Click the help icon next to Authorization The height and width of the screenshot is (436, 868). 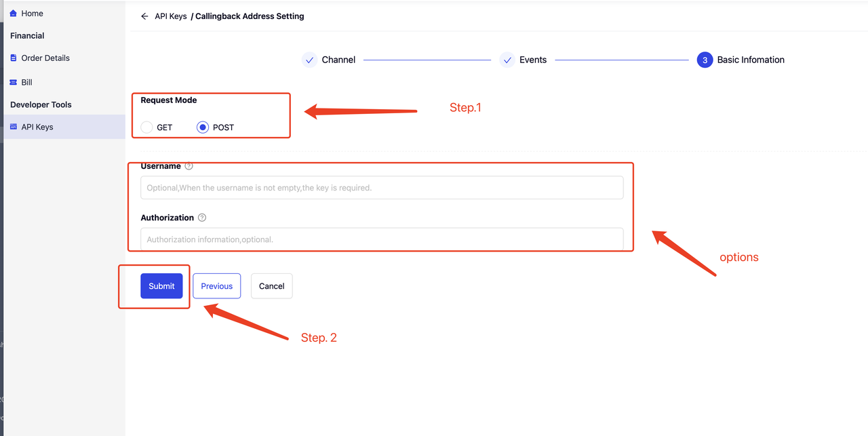[202, 218]
